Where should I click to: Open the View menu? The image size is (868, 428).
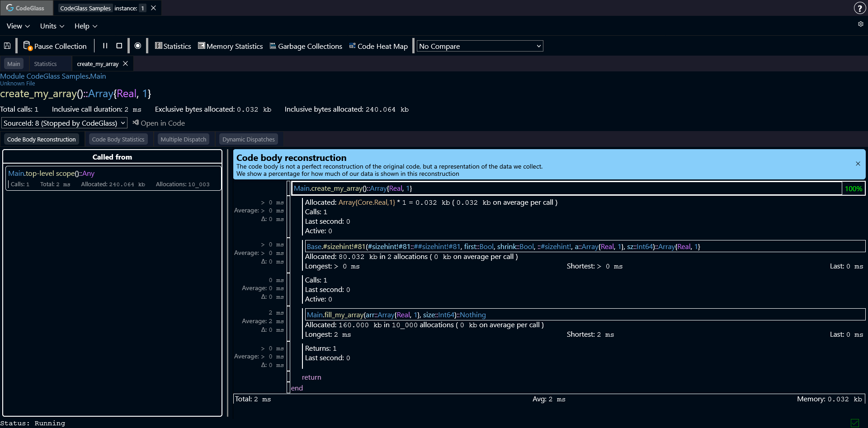coord(14,26)
